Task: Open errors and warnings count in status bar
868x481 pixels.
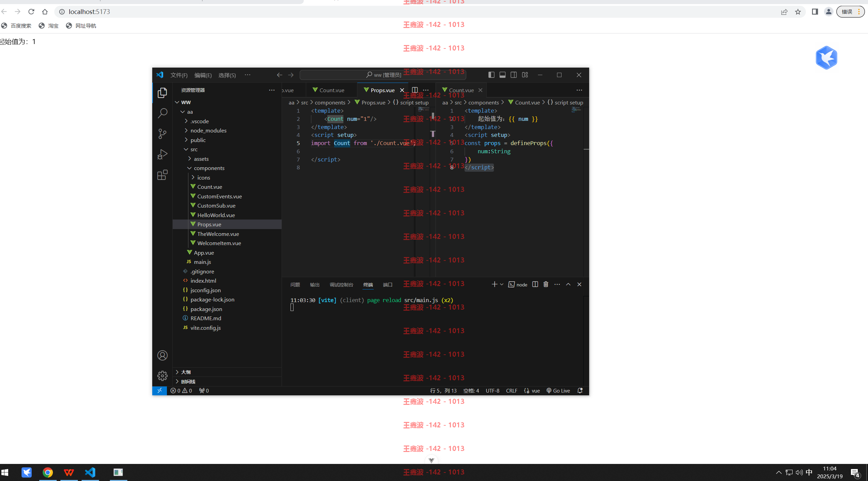Action: 181,391
